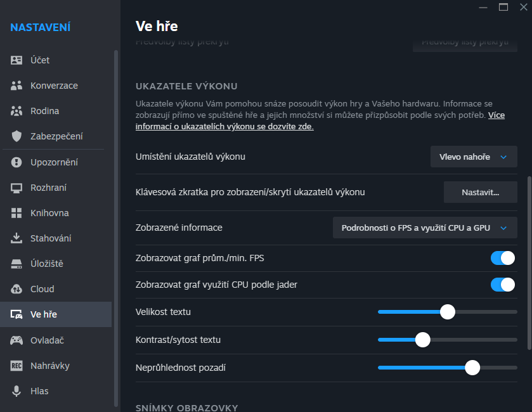532x412 pixels.
Task: Open the Umístění ukazatelů výkonu dropdown
Action: click(x=473, y=157)
